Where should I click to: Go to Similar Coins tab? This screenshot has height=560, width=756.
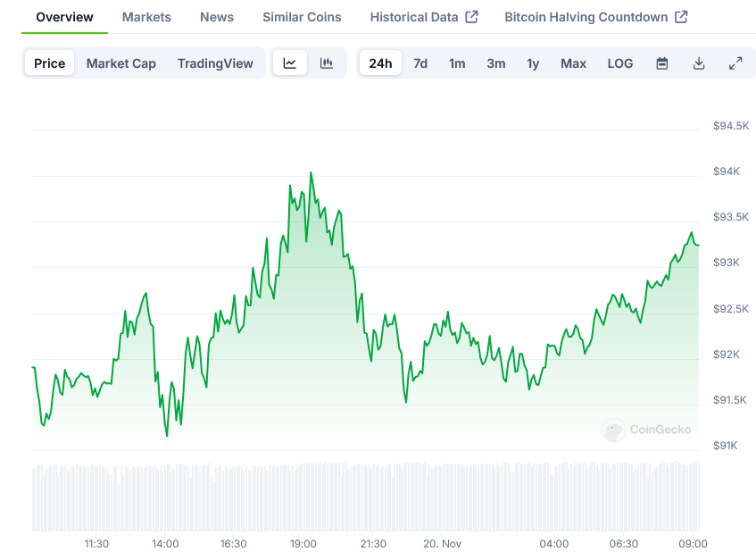[x=302, y=17]
